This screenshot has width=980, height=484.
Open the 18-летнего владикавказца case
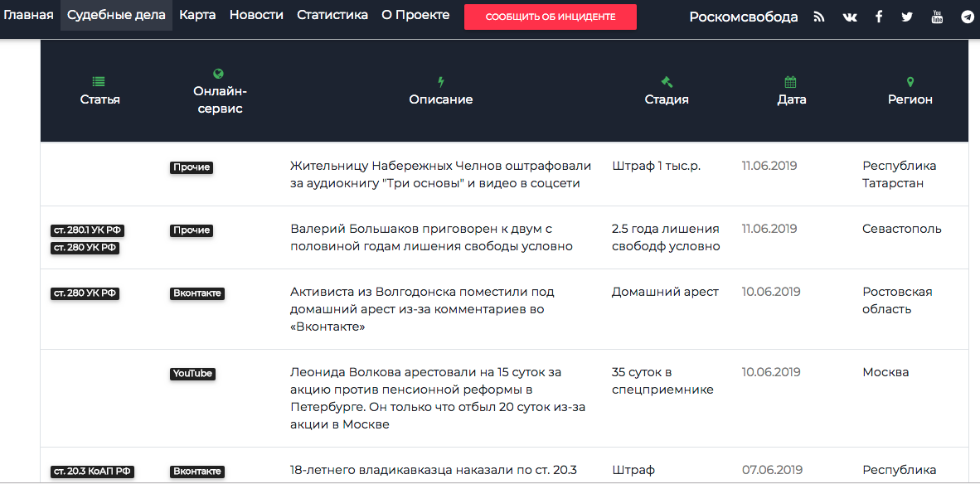click(434, 470)
